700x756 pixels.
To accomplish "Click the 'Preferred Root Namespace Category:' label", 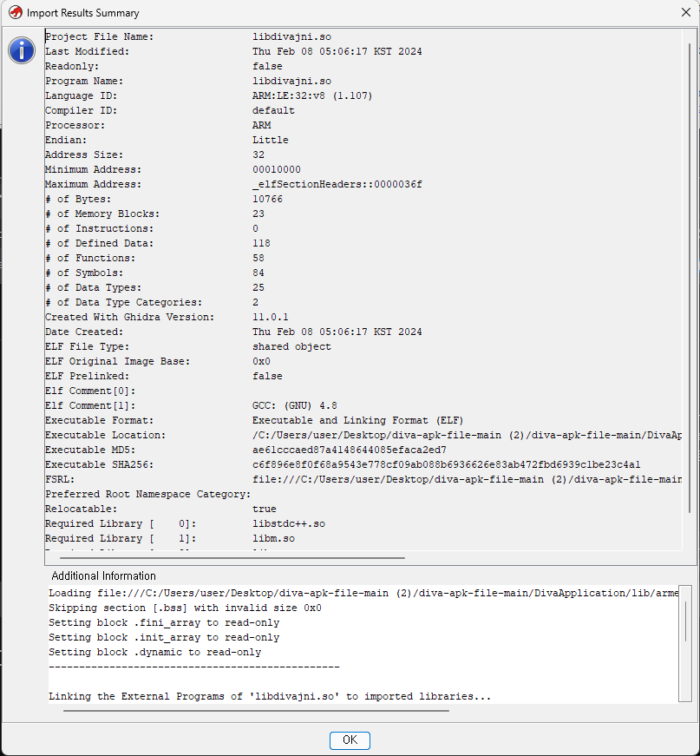I will click(x=148, y=494).
